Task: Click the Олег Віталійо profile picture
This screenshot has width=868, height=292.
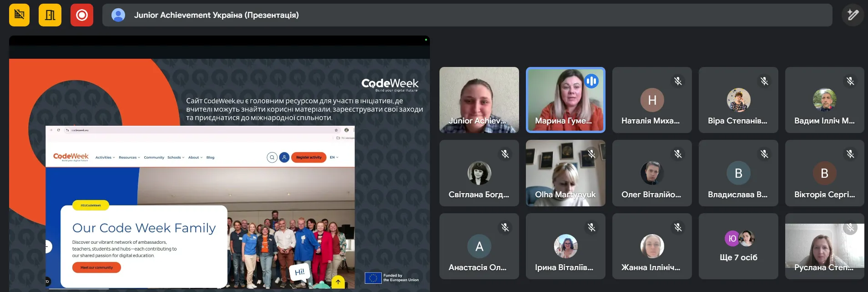Action: (x=652, y=173)
